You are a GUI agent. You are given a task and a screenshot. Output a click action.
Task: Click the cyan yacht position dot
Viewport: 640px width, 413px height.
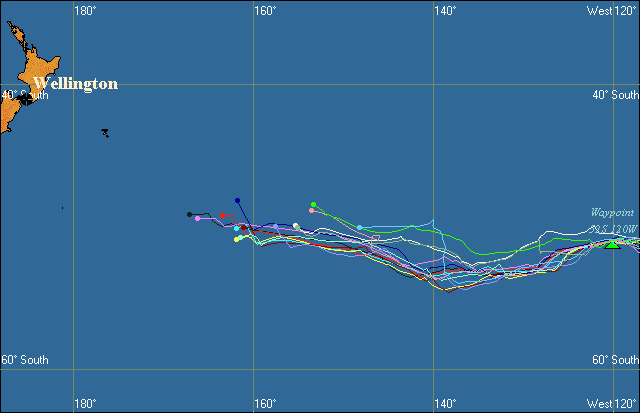pos(237,229)
